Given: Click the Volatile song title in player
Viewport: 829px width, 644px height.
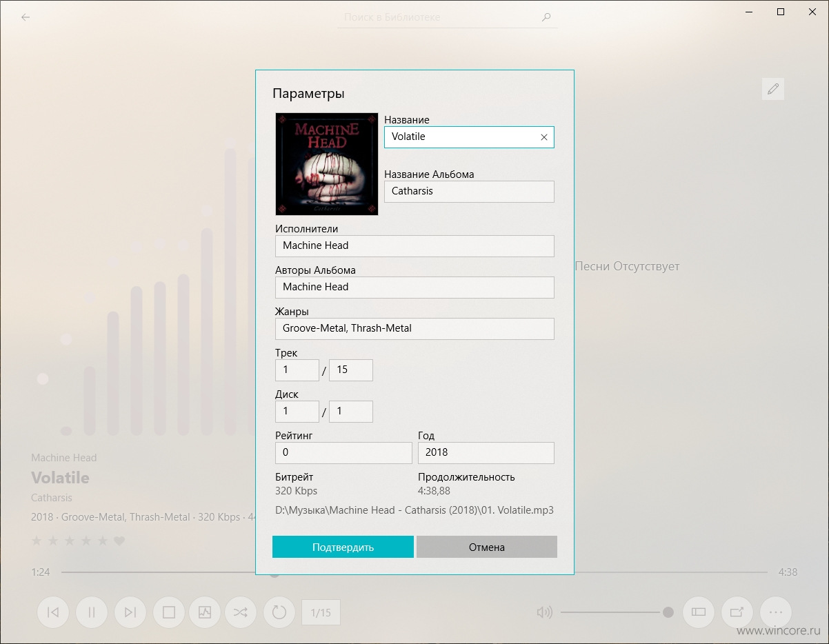Looking at the screenshot, I should 61,478.
